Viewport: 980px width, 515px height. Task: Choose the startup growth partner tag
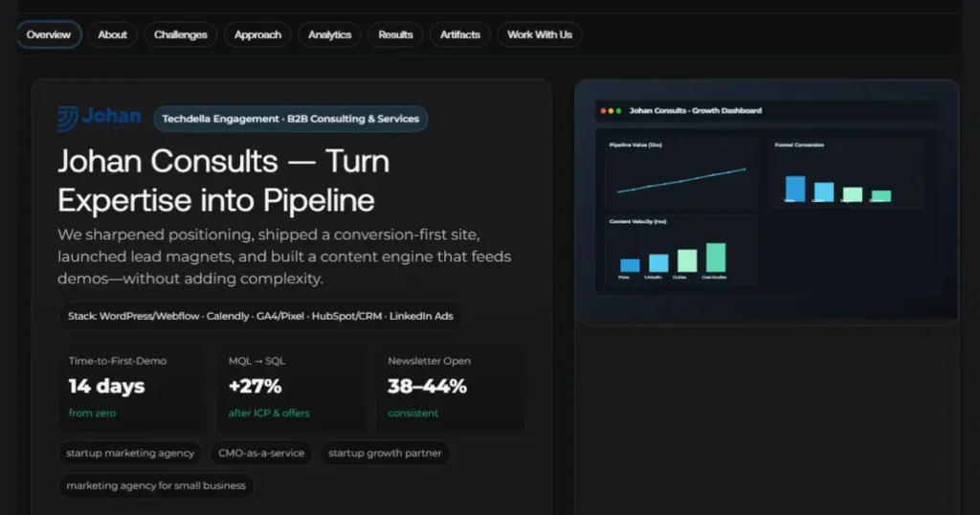(385, 453)
